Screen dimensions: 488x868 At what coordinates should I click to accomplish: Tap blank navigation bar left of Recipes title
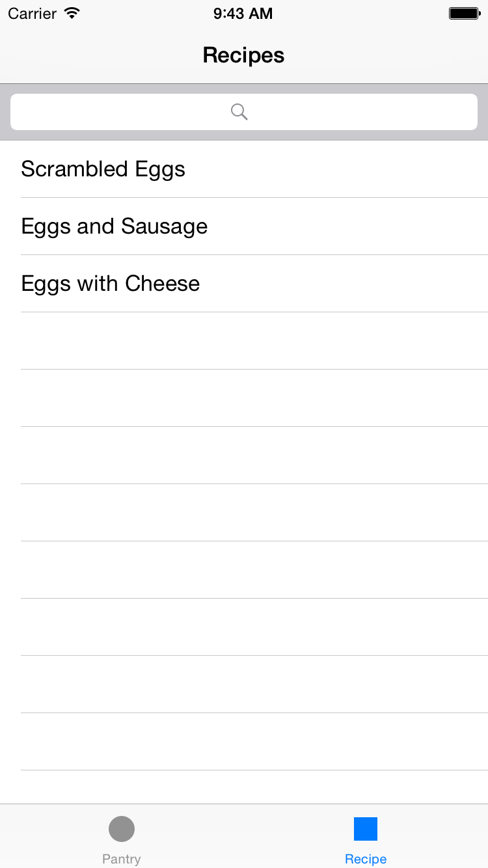(78, 55)
